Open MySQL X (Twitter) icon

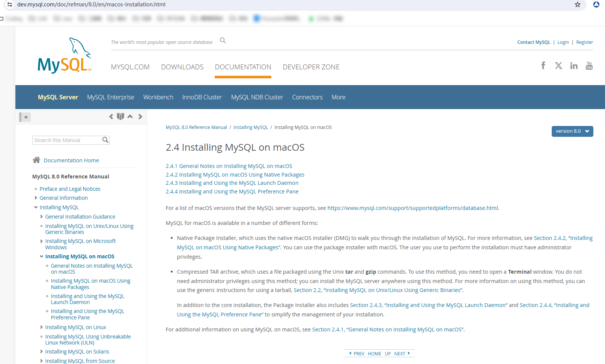pyautogui.click(x=558, y=66)
